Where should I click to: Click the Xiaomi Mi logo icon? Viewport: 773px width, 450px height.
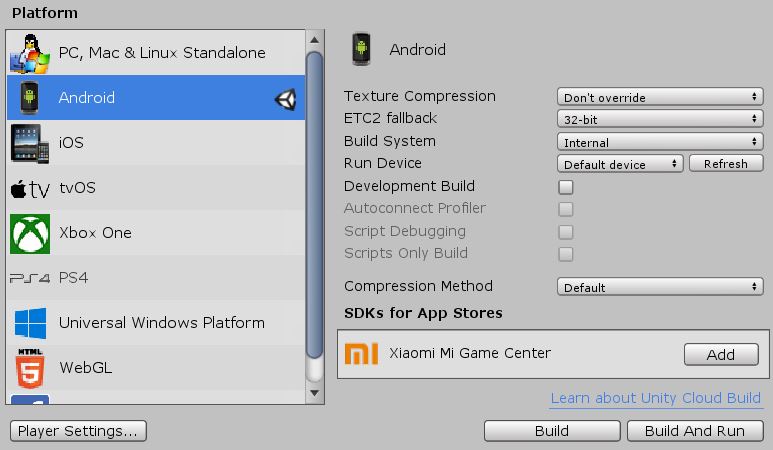pyautogui.click(x=361, y=353)
